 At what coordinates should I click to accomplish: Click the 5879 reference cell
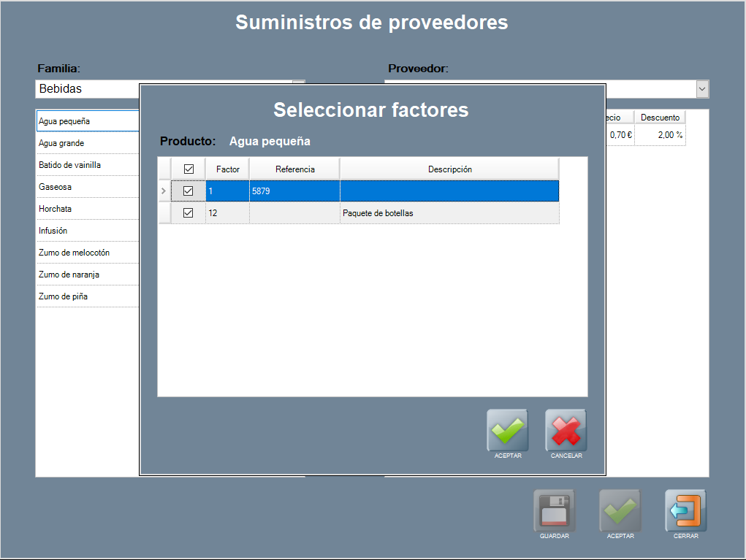coord(294,191)
